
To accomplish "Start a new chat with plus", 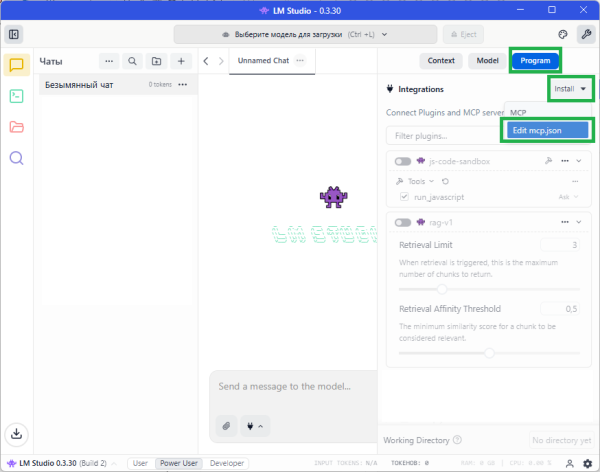I will coord(181,61).
